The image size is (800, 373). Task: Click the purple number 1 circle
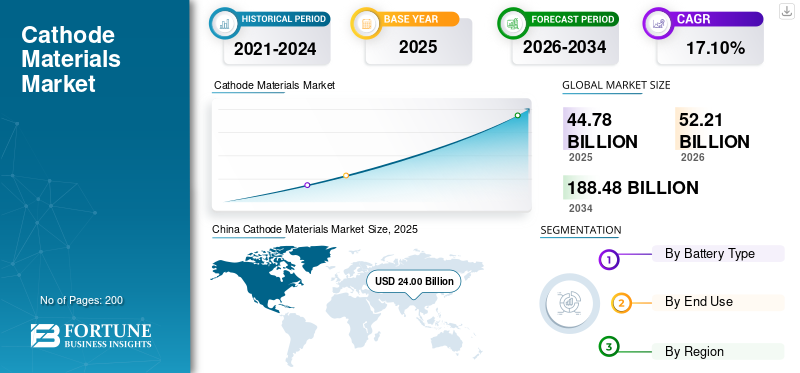point(608,260)
